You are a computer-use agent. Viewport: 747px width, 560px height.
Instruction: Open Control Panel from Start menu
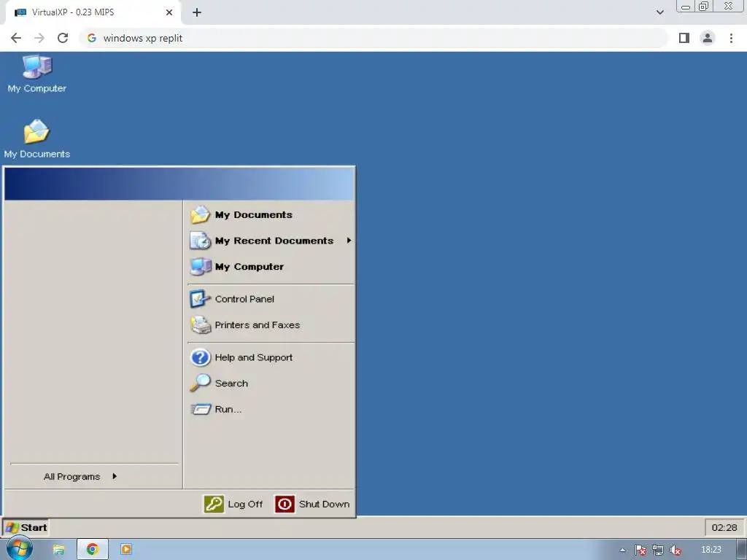(271, 299)
